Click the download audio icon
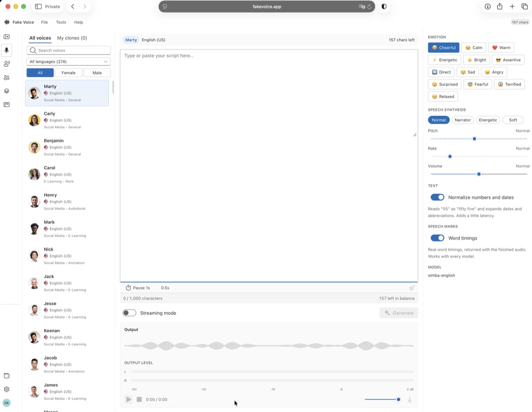 [x=410, y=400]
